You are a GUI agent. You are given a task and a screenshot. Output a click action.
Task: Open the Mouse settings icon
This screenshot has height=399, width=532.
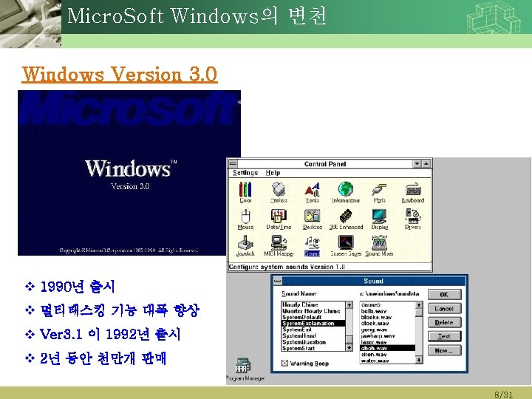(245, 219)
